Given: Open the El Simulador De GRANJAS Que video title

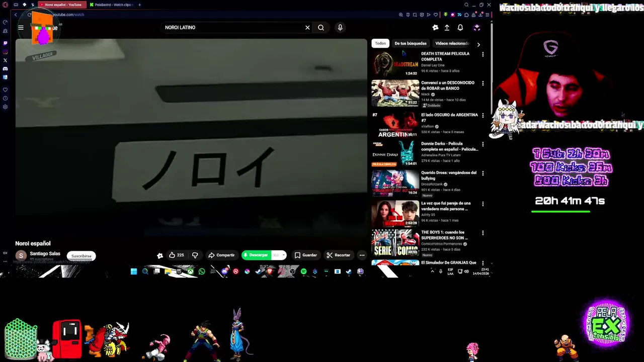Looking at the screenshot, I should (x=449, y=262).
